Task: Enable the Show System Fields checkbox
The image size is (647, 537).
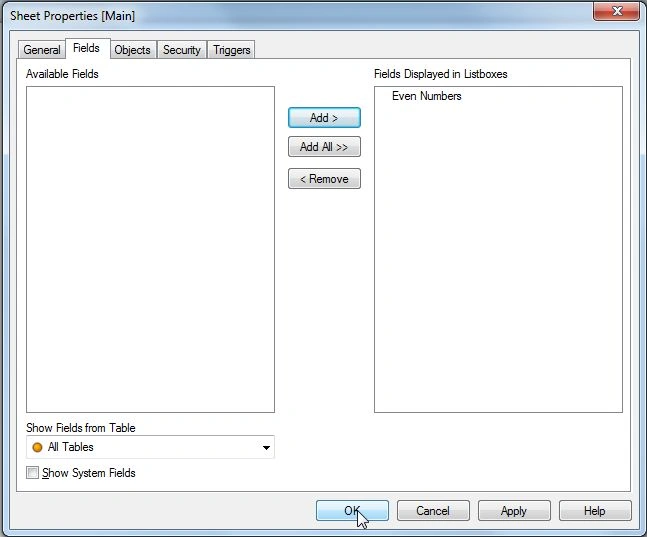Action: tap(33, 473)
